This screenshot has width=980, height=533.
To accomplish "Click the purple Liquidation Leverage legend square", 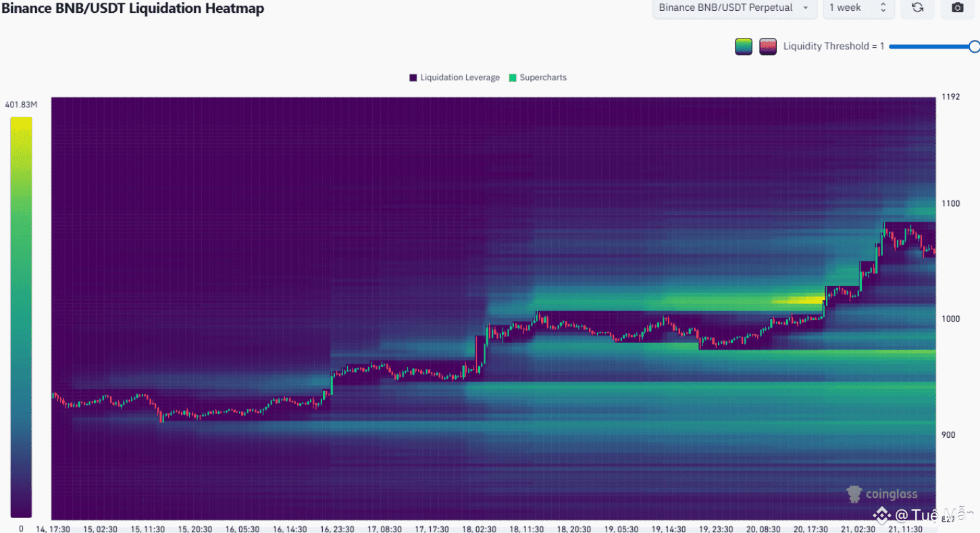I will (x=413, y=78).
